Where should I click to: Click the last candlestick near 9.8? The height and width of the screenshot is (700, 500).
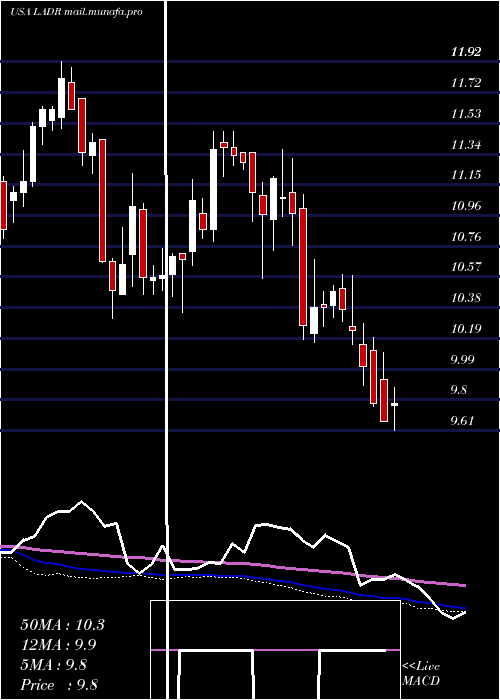tap(395, 404)
